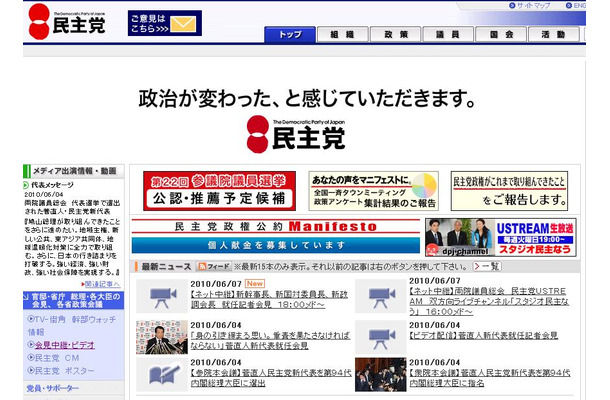Open the 関連記事へ link
The height and width of the screenshot is (400, 610).
tap(101, 284)
